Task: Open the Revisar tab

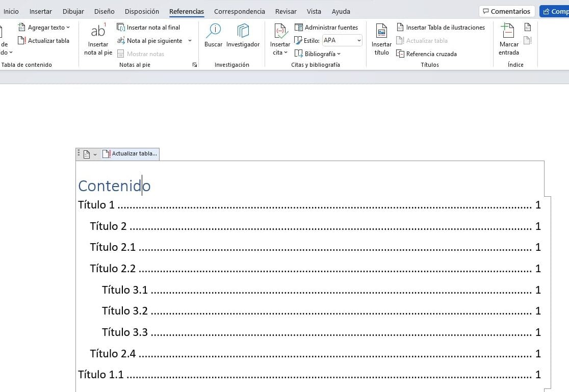Action: pos(286,11)
